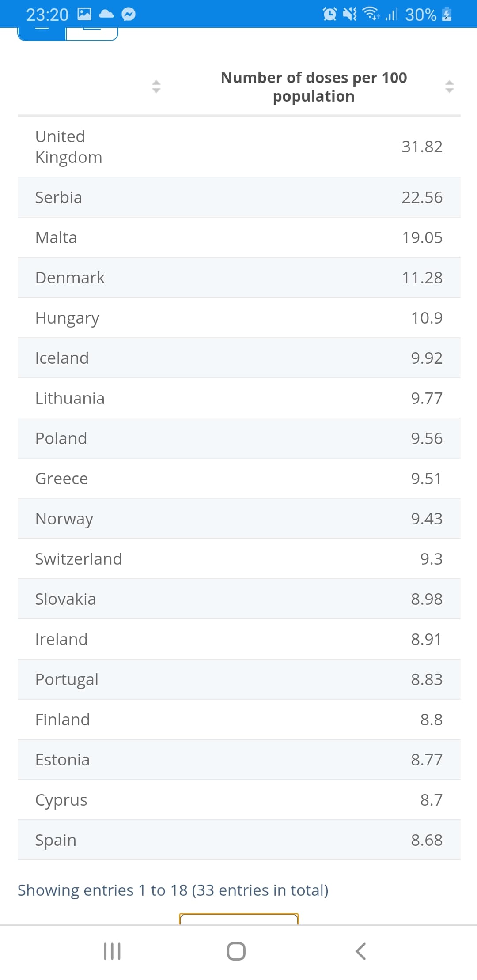Select the United Kingdom row

(239, 147)
